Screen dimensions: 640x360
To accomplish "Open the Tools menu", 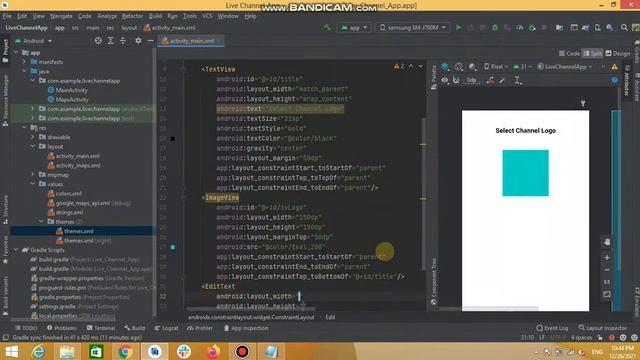I will pos(189,16).
